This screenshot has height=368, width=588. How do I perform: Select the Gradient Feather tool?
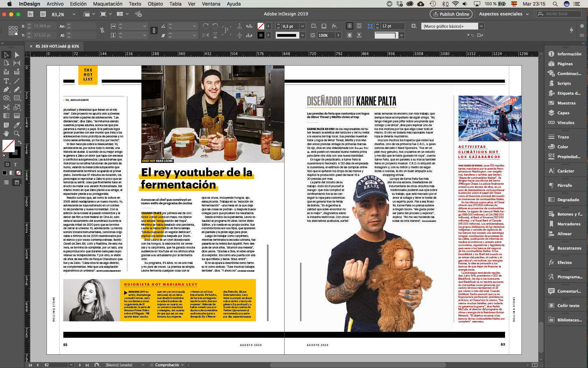click(x=17, y=116)
